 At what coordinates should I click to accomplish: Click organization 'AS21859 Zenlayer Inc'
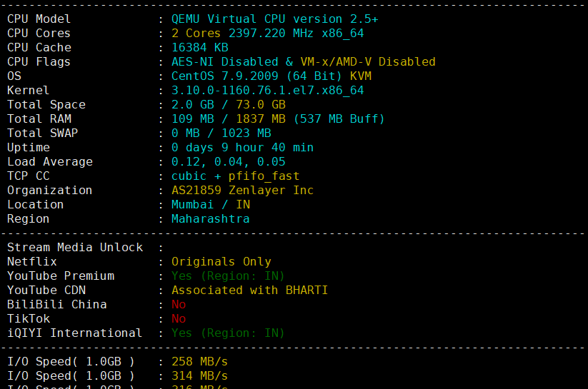pos(242,191)
